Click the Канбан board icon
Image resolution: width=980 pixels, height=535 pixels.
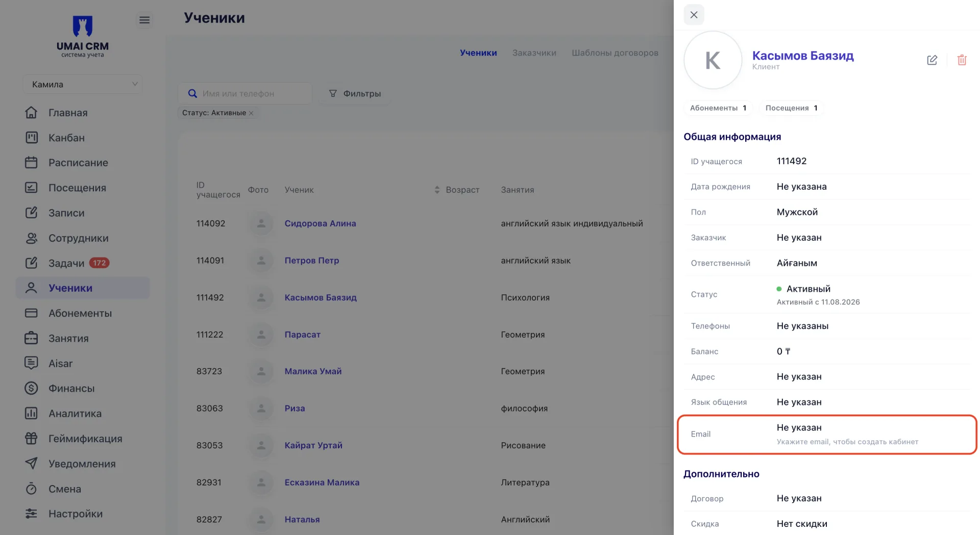pyautogui.click(x=31, y=138)
